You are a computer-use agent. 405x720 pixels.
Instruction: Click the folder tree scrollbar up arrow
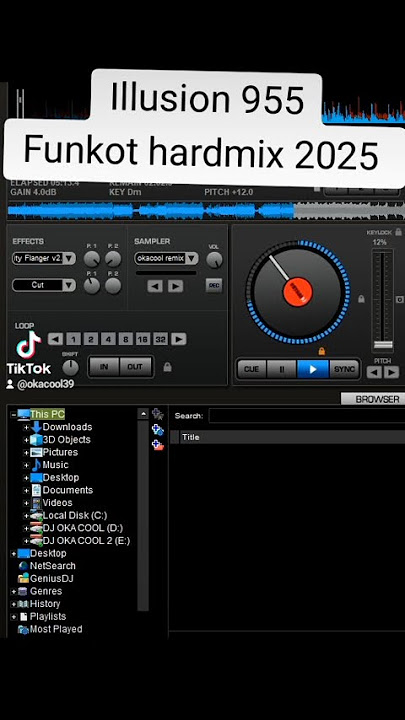[x=143, y=414]
